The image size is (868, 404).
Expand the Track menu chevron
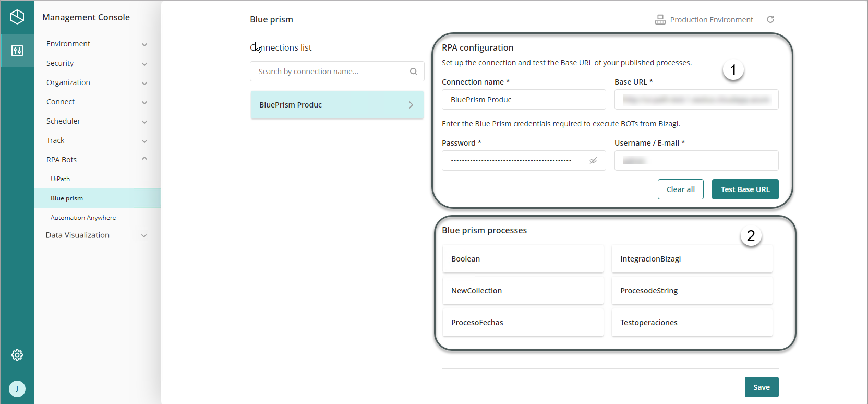[144, 141]
